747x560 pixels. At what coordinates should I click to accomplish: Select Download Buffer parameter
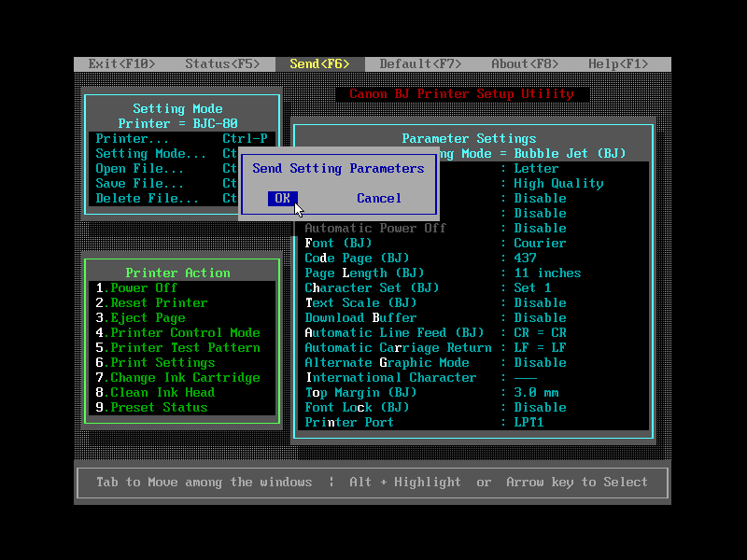pos(360,317)
